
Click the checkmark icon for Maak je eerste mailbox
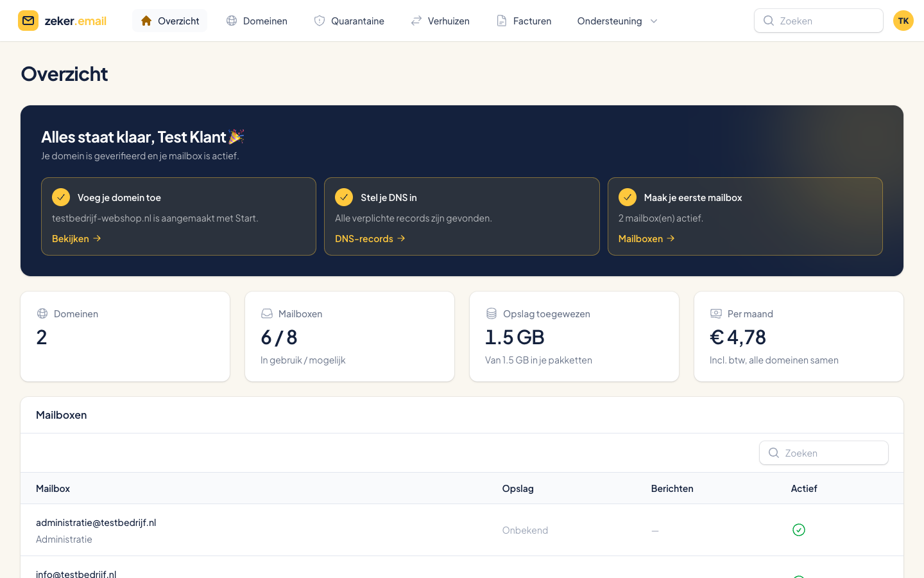(x=628, y=197)
